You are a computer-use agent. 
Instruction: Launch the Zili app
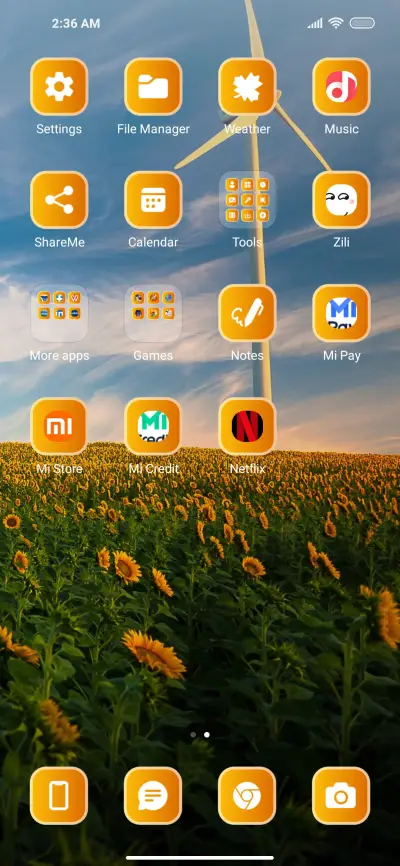341,200
